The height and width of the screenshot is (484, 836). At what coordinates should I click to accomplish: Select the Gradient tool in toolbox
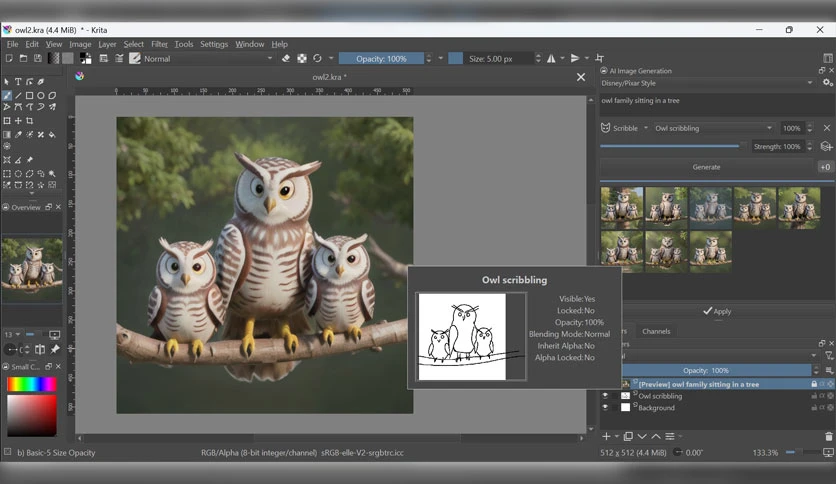(7, 135)
